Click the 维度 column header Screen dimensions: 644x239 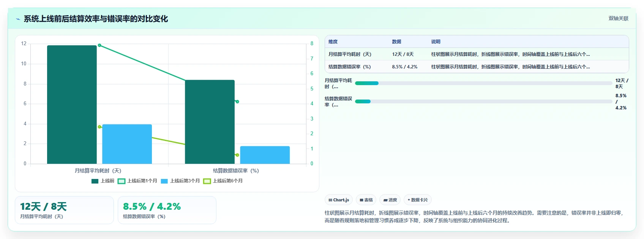[333, 42]
